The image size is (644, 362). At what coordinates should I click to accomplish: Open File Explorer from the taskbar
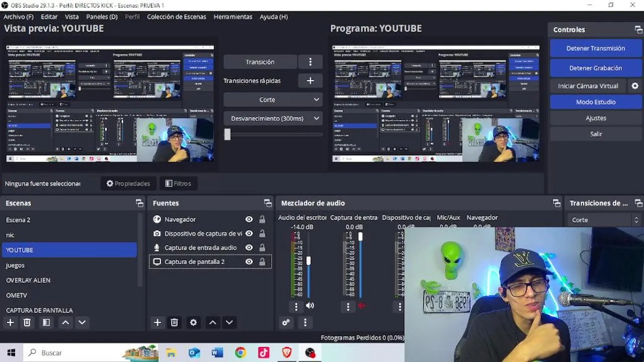171,353
